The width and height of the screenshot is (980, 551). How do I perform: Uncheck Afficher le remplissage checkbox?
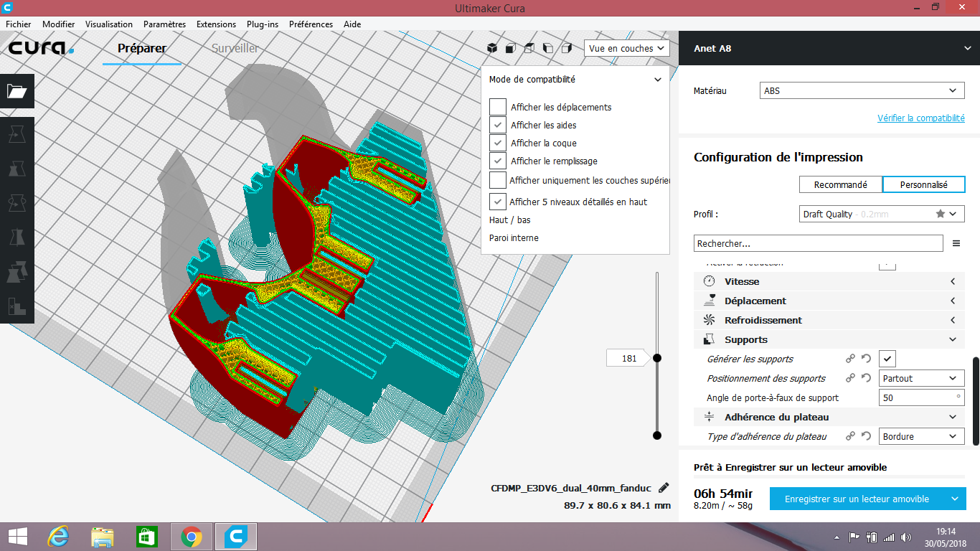pyautogui.click(x=498, y=161)
